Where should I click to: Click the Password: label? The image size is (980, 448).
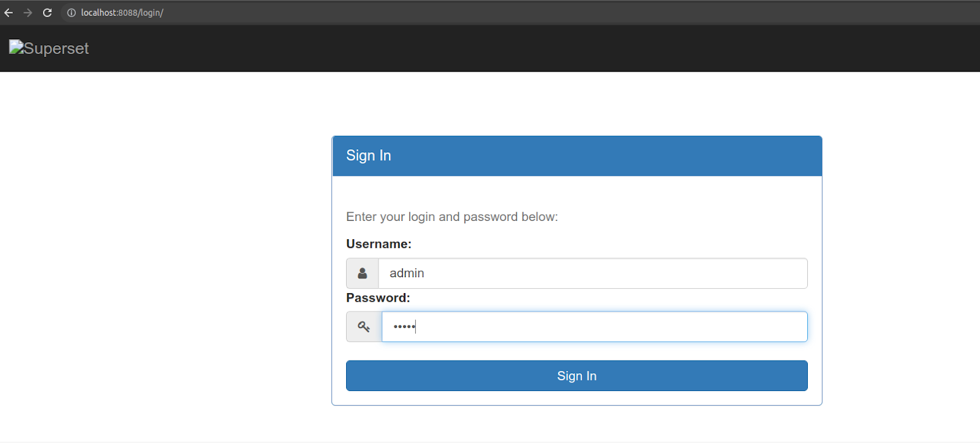pos(378,297)
